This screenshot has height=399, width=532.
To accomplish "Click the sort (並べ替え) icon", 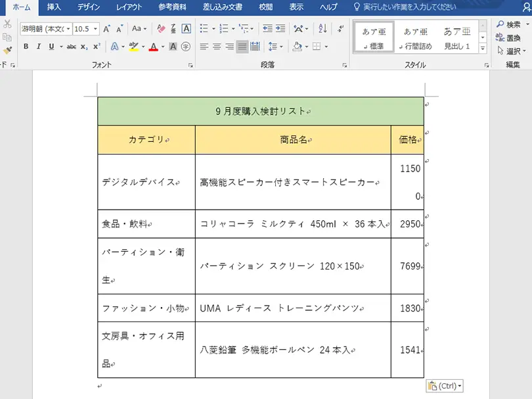I will (x=322, y=29).
